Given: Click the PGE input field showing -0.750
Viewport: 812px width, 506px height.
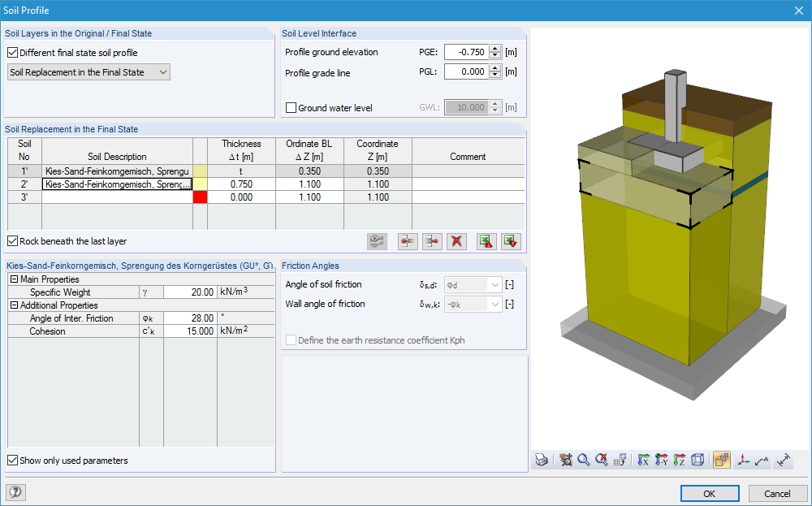Looking at the screenshot, I should click(467, 52).
